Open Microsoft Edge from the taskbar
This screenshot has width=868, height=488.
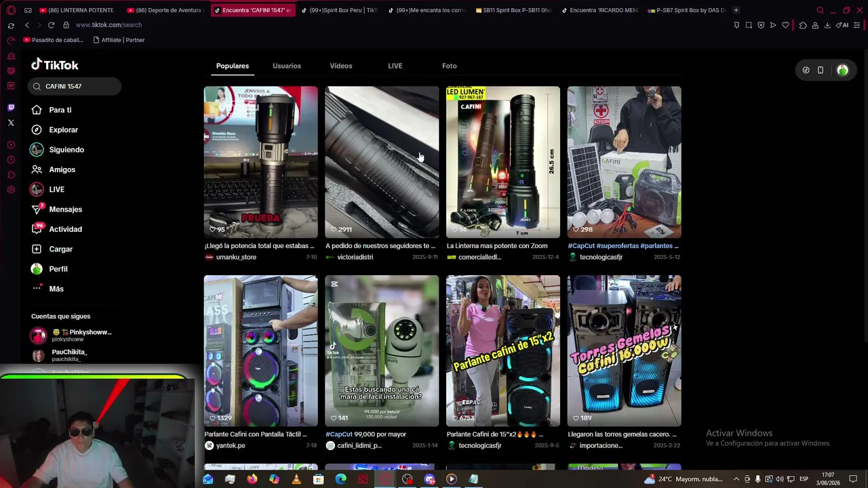click(x=340, y=479)
